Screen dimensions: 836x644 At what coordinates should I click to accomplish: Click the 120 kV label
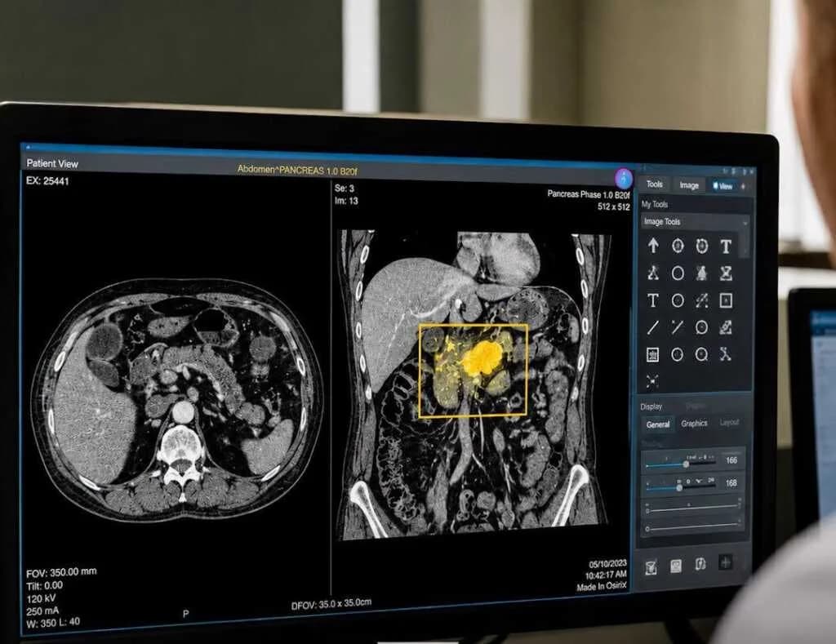tap(41, 598)
